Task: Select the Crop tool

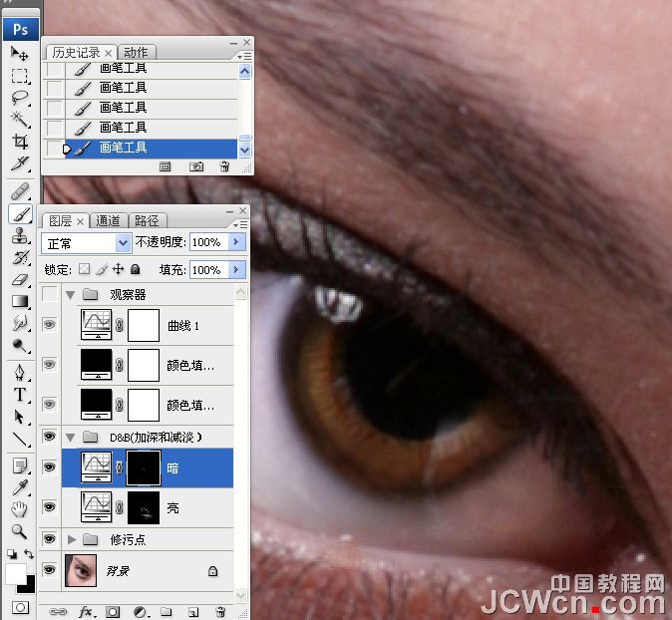Action: [x=19, y=143]
